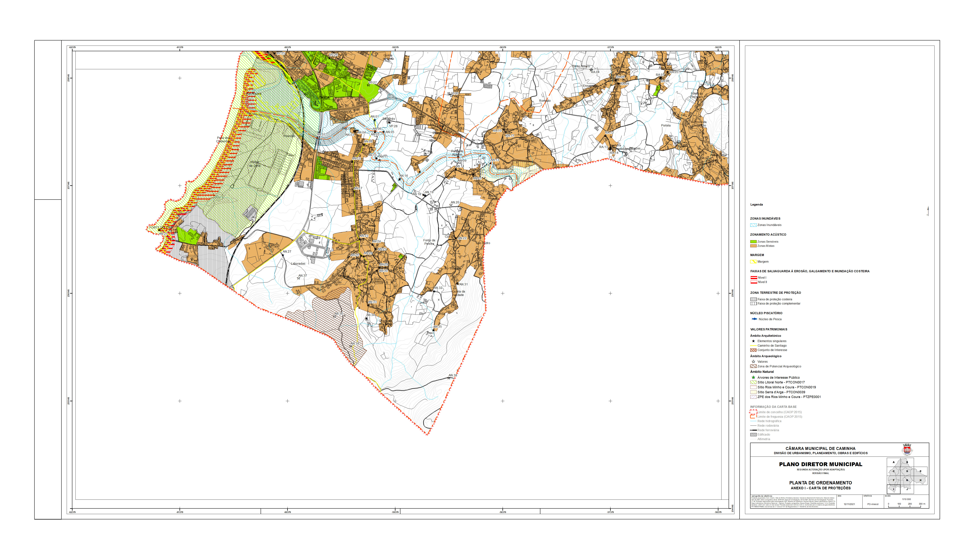Viewport: 969px width, 560px height.
Task: Click the 'CÂMARA MUNICIPAL DE CAMINHA' heading
Action: coord(821,448)
